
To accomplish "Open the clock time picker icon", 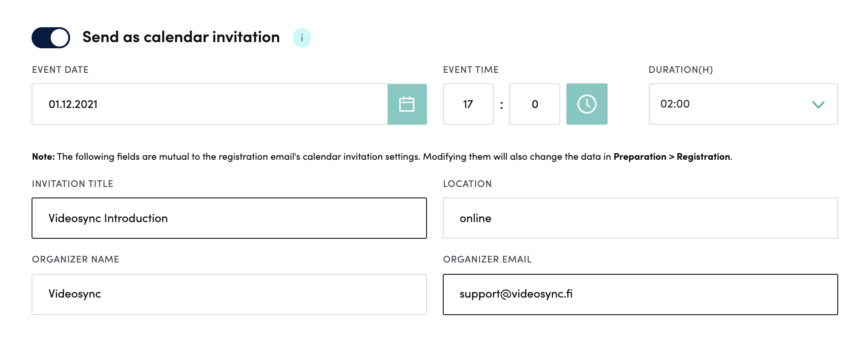I will 587,104.
